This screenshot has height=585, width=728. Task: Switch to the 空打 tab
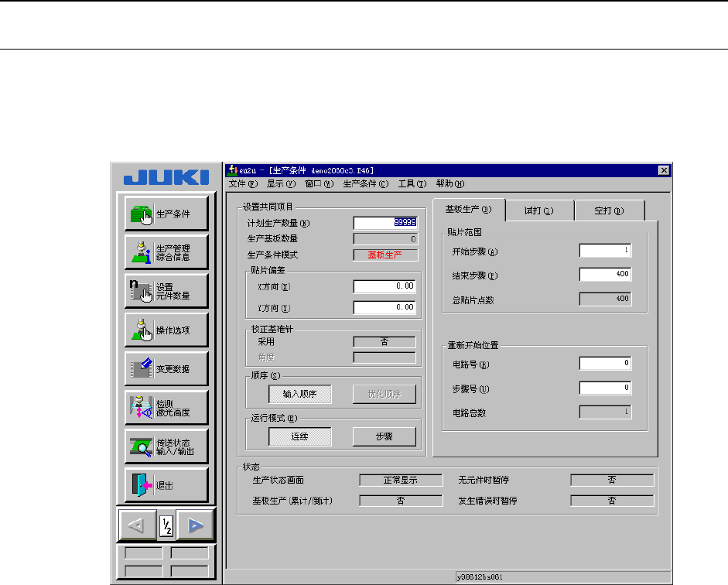coord(609,210)
